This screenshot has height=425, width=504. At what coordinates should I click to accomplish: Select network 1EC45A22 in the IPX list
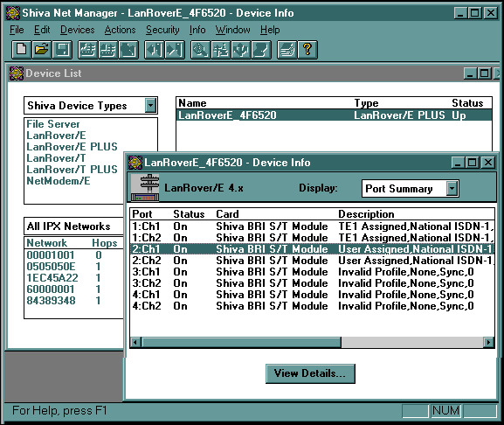pos(73,278)
